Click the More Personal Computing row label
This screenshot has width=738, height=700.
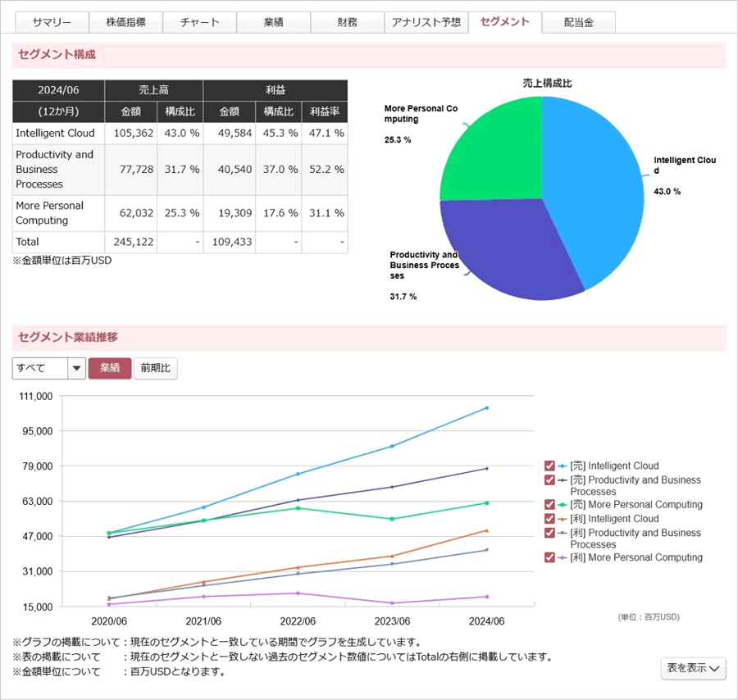49,213
